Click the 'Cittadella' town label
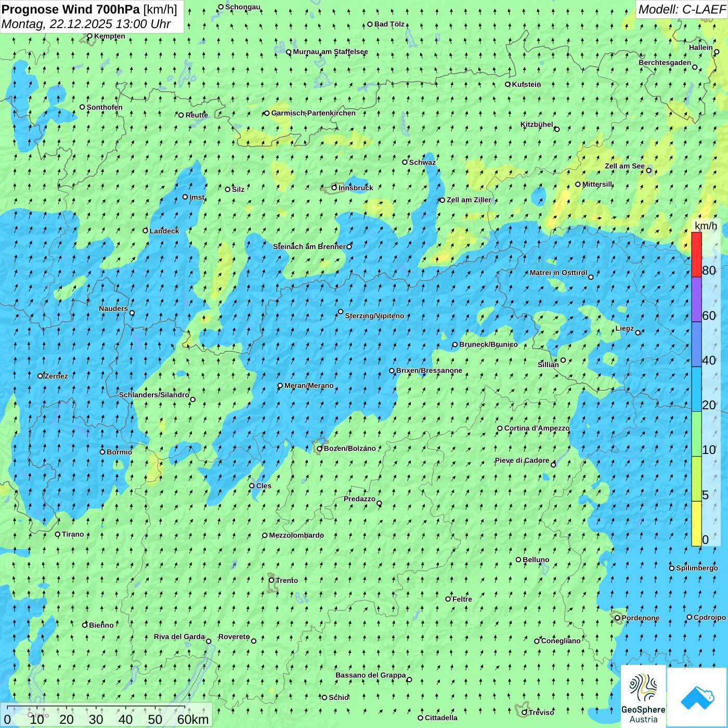This screenshot has width=728, height=728. pos(441,718)
